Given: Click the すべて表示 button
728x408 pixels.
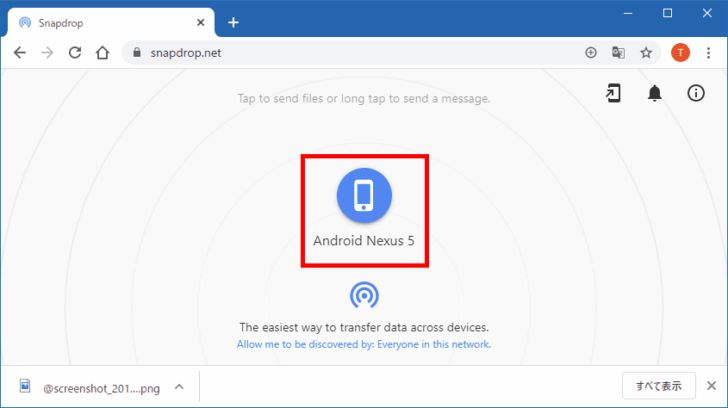Looking at the screenshot, I should (658, 386).
